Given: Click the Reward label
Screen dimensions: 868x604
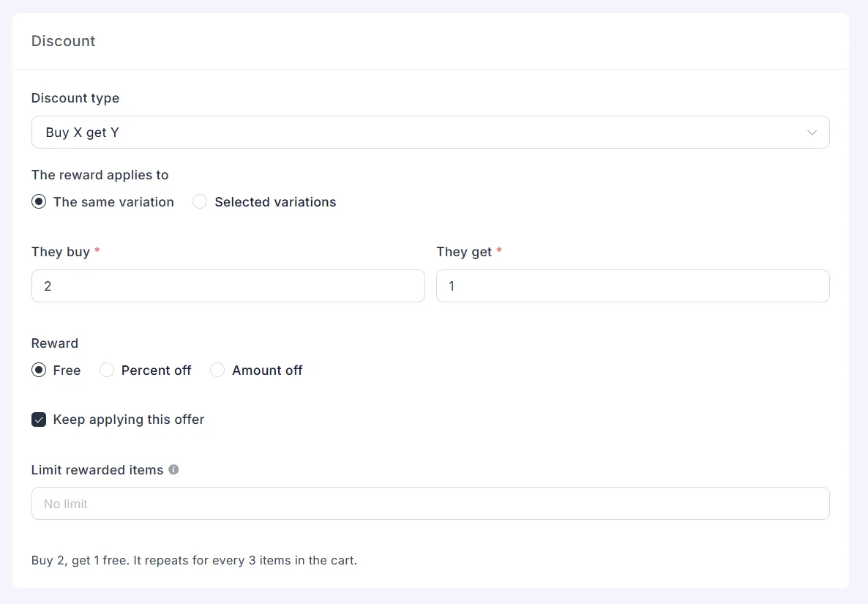Looking at the screenshot, I should coord(55,343).
